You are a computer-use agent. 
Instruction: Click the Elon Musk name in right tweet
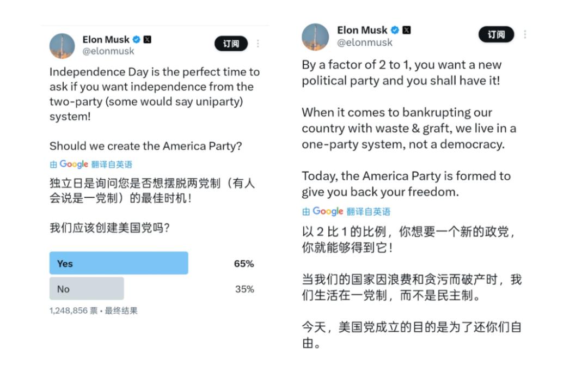pos(362,30)
